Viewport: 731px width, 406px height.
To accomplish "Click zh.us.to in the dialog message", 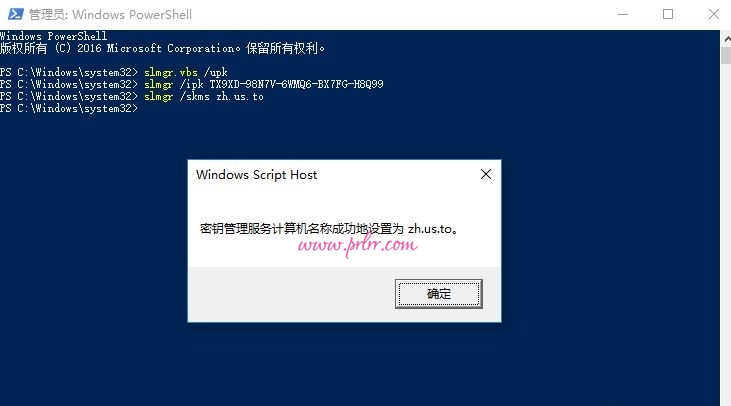I will click(430, 229).
